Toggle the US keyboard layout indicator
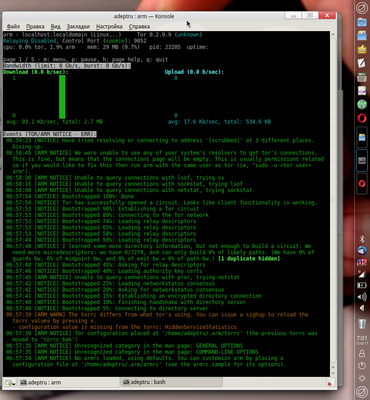Screen dimensions: 370x400 [x=362, y=262]
